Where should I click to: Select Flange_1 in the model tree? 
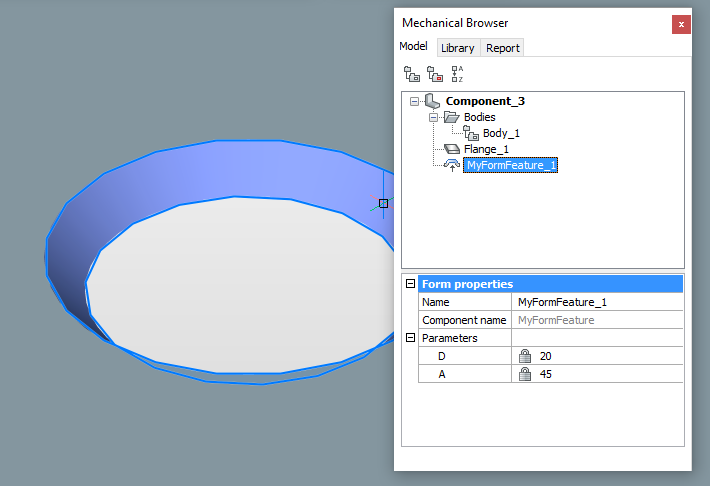486,149
